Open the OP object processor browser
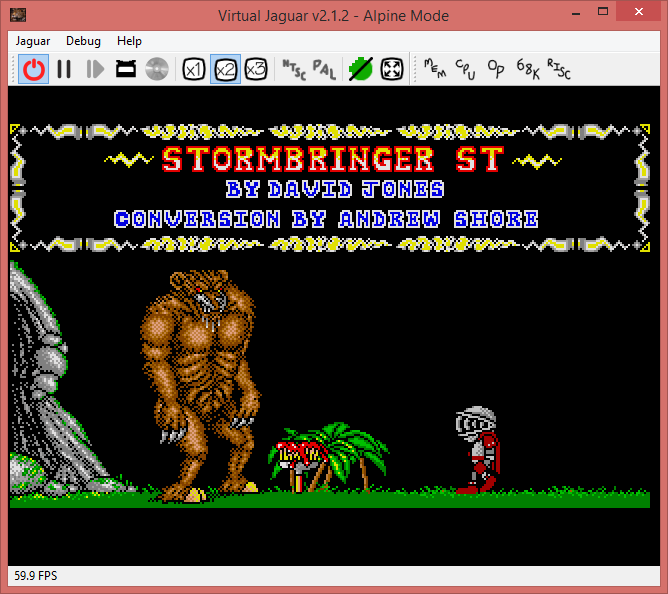The width and height of the screenshot is (668, 594). coord(496,69)
